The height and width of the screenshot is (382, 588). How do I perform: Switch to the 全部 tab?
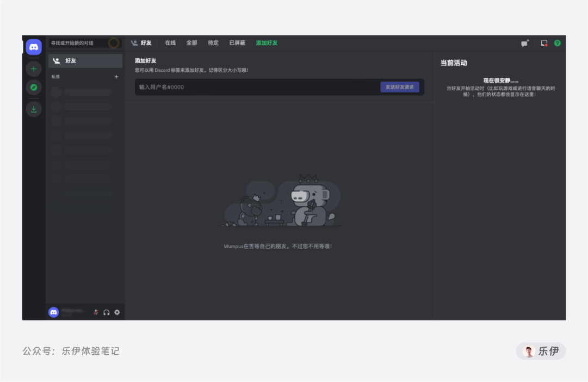(x=191, y=43)
